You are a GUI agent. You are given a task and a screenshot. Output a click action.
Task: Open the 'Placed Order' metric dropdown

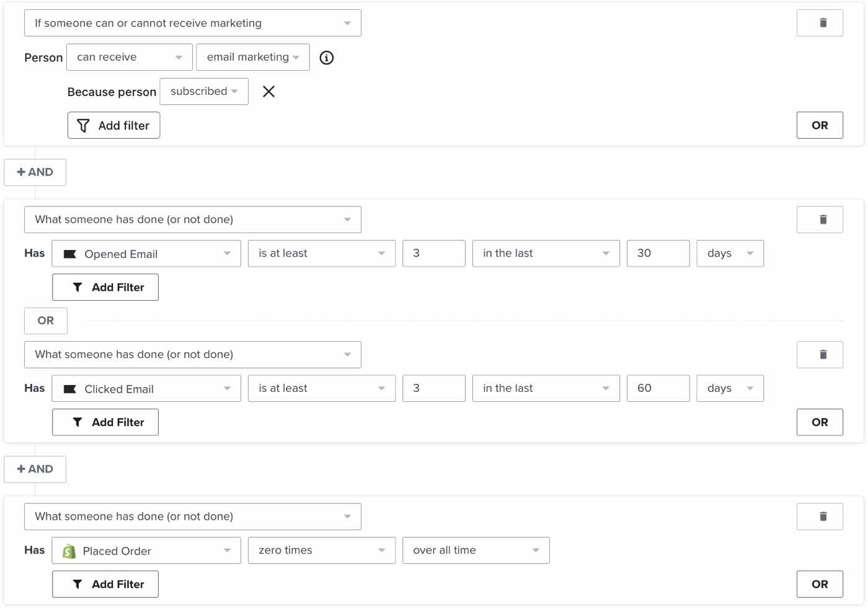[146, 551]
